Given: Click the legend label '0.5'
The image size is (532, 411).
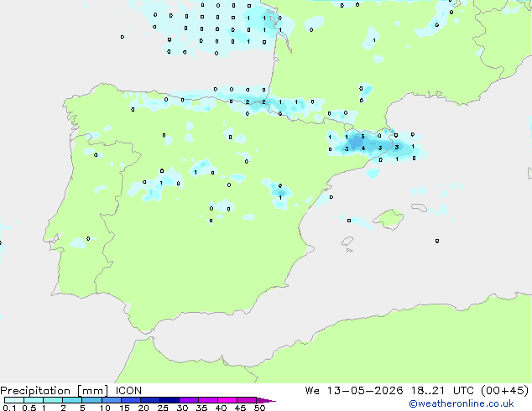Looking at the screenshot, I should point(29,408).
